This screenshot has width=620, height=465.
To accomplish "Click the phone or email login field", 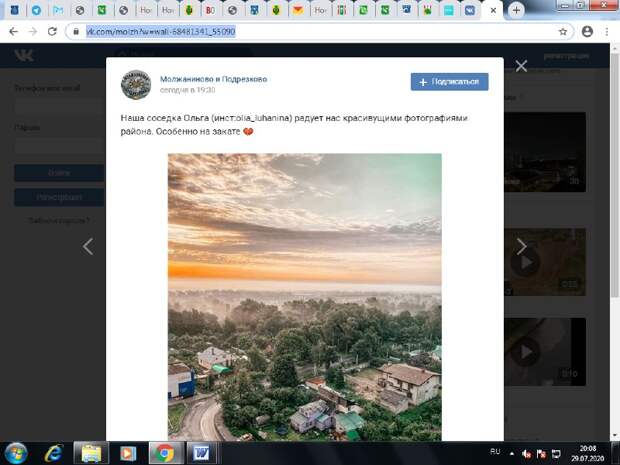I will [59, 107].
